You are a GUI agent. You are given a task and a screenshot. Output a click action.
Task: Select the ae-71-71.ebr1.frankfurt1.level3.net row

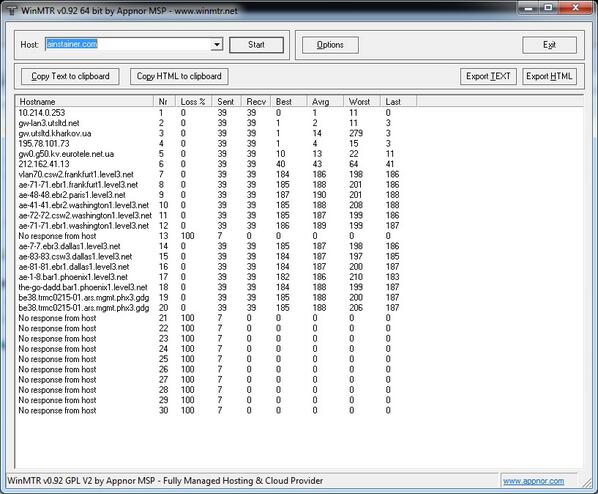pos(216,185)
